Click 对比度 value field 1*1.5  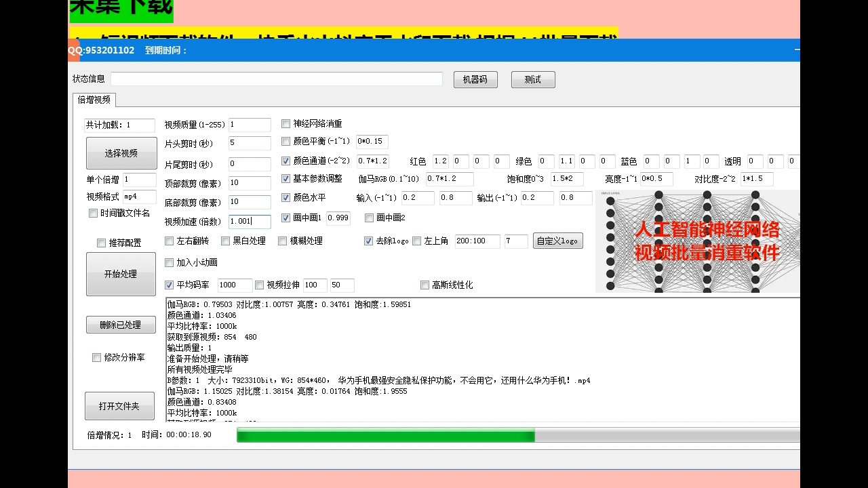[x=757, y=179]
